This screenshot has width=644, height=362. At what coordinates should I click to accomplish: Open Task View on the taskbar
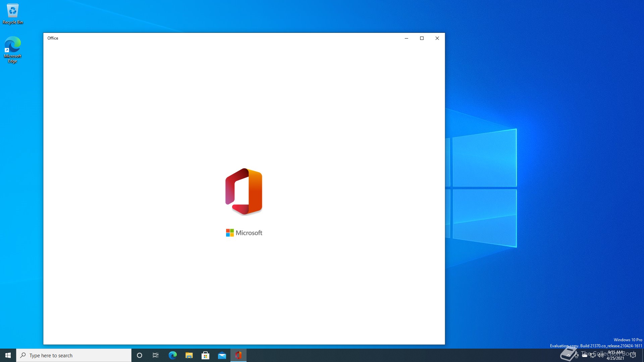click(156, 355)
